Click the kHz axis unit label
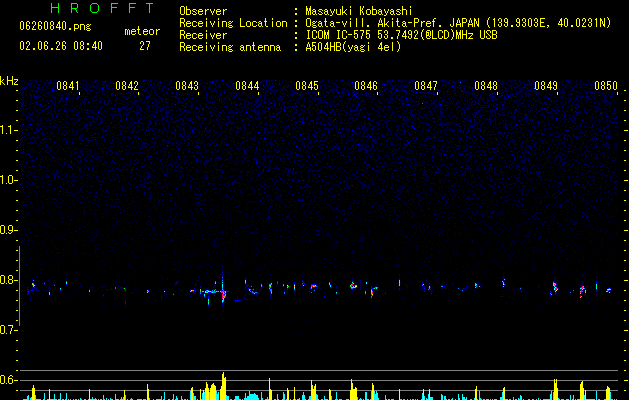Image resolution: width=629 pixels, height=400 pixels. coord(9,81)
